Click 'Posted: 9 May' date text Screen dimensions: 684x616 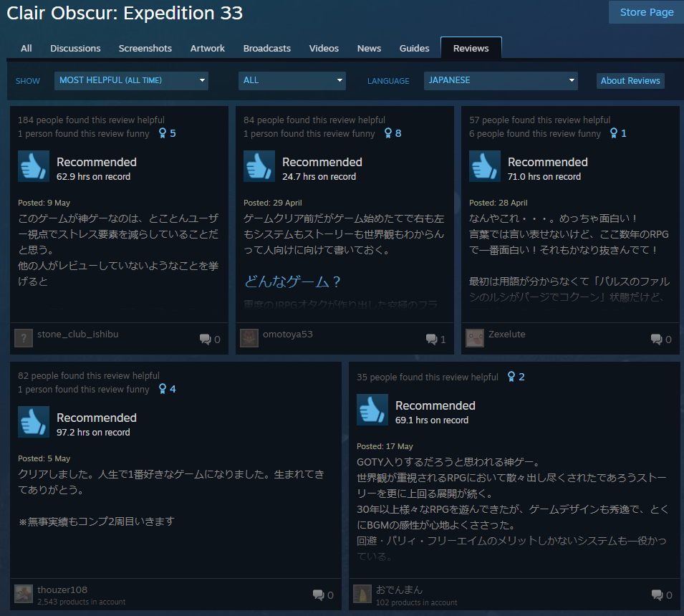click(x=44, y=203)
